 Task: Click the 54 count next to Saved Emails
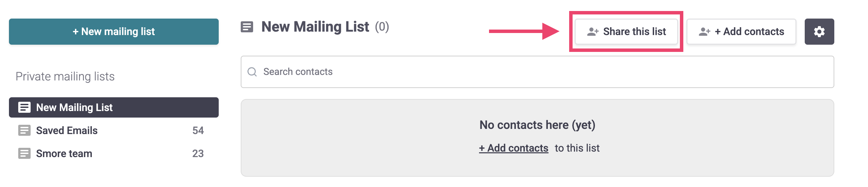198,131
